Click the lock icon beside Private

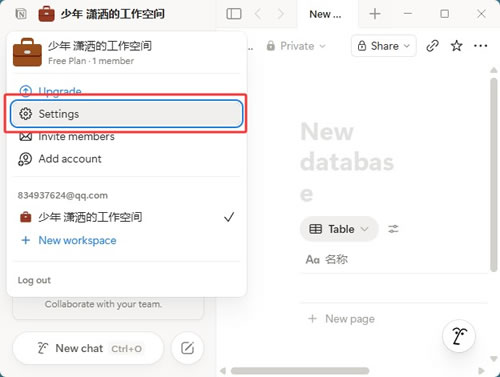click(x=271, y=46)
